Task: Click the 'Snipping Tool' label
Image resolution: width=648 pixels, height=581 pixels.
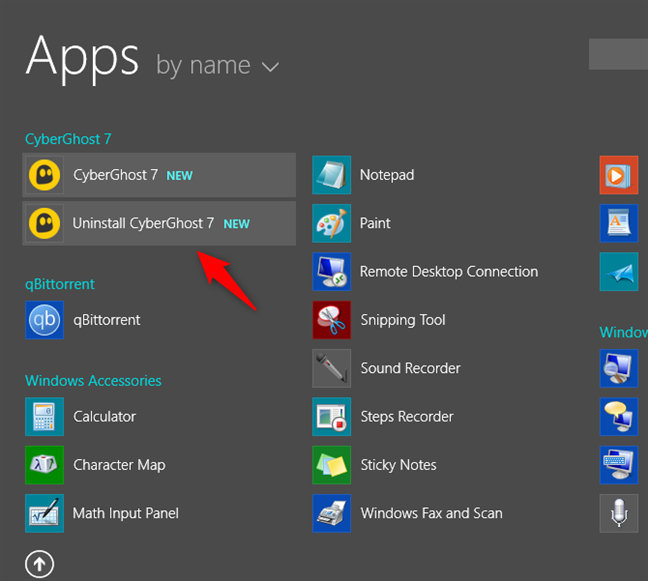Action: 403,320
